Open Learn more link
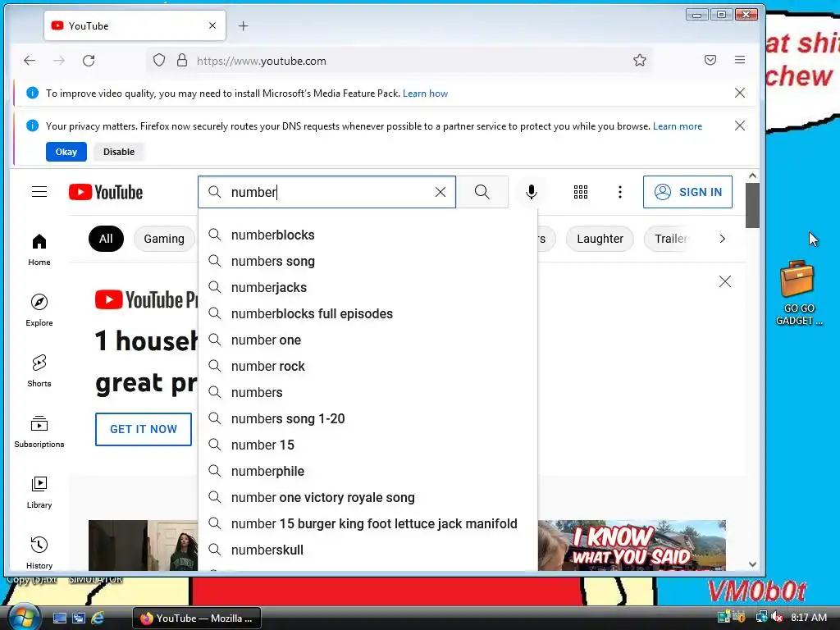The height and width of the screenshot is (630, 840). tap(677, 126)
